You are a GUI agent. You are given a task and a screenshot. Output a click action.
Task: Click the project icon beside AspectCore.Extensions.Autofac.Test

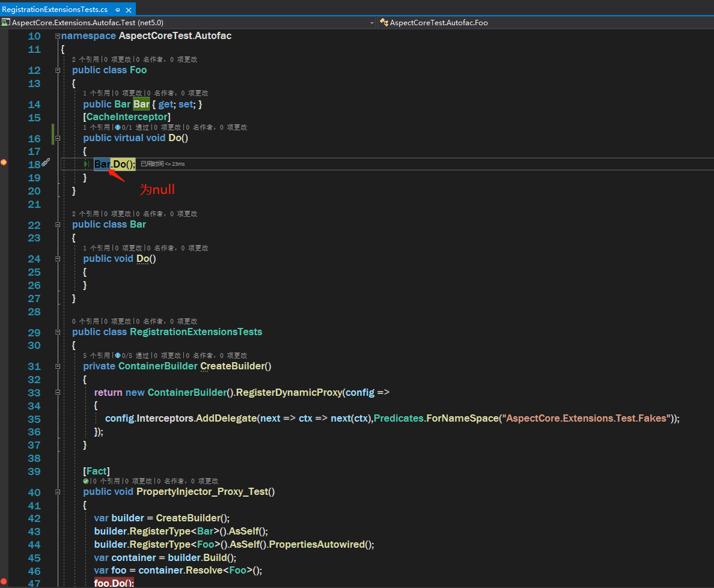[x=5, y=22]
